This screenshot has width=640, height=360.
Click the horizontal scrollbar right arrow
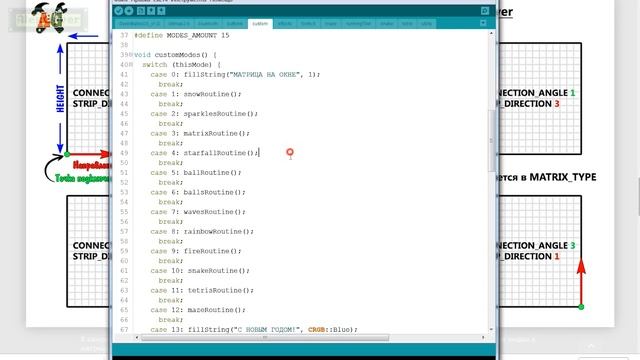[483, 338]
